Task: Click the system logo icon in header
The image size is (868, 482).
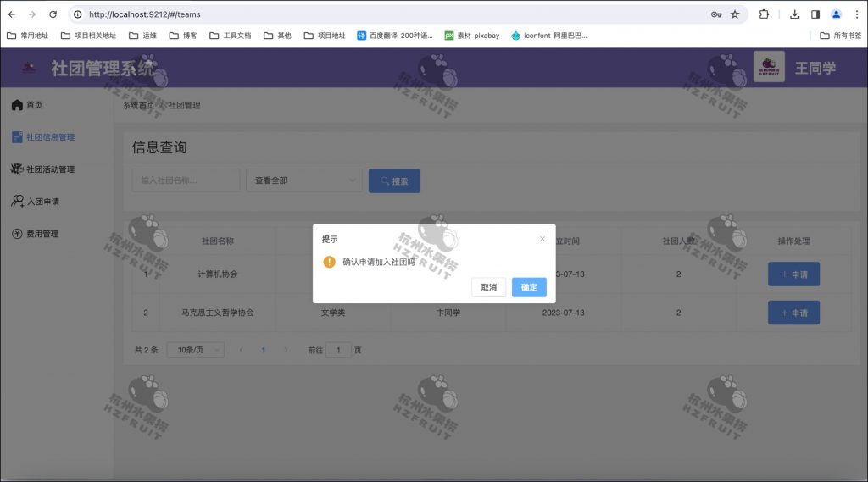Action: click(29, 68)
